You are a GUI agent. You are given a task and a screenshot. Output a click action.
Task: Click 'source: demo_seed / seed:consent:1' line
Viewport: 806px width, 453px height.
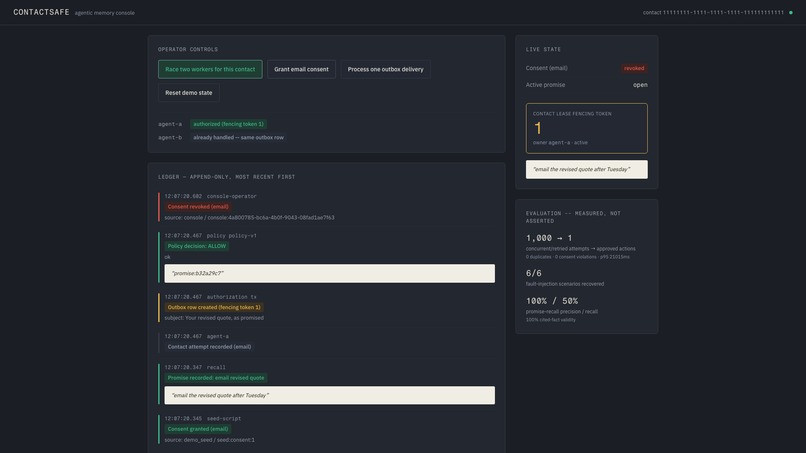pos(209,440)
